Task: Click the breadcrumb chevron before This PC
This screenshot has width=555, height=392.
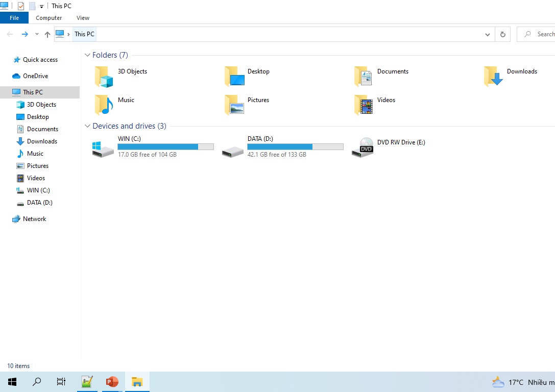Action: tap(68, 34)
